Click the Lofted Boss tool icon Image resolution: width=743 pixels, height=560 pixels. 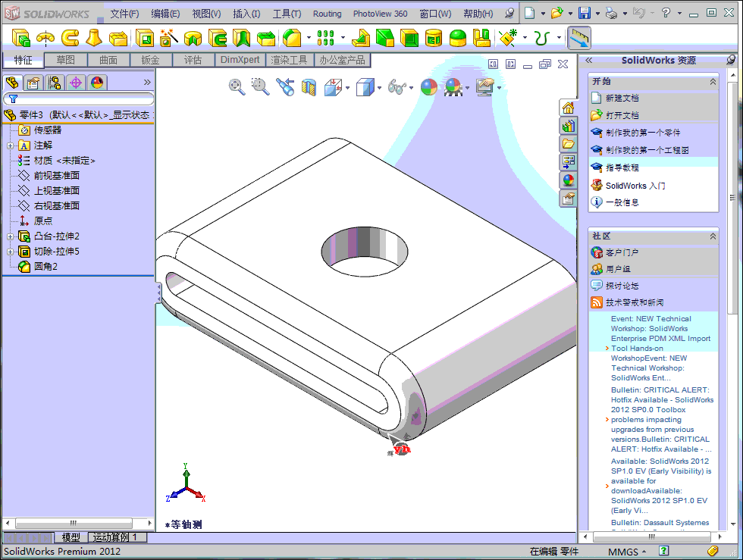(94, 38)
